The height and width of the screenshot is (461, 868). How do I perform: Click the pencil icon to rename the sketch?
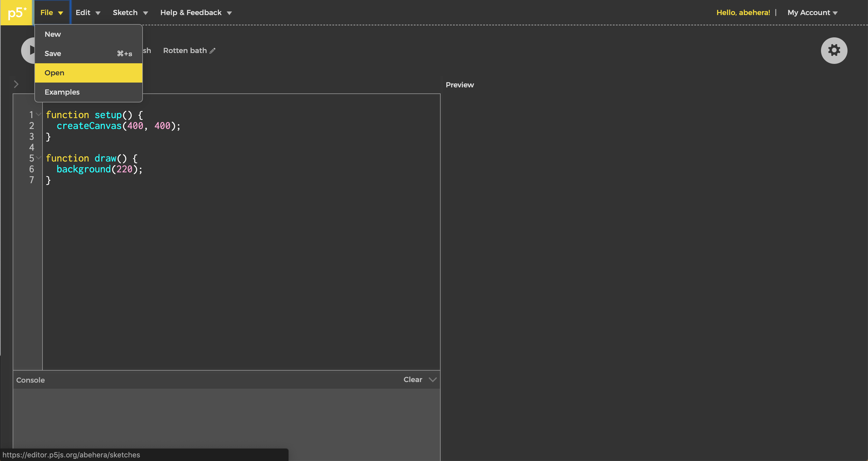tap(212, 50)
